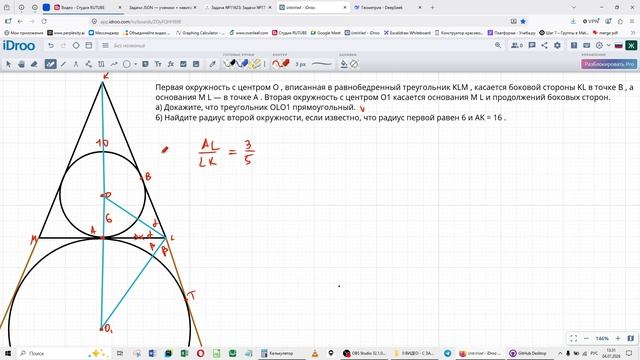Open the Google Meet bookmark
Screen dimensions: 640x360
[325, 33]
